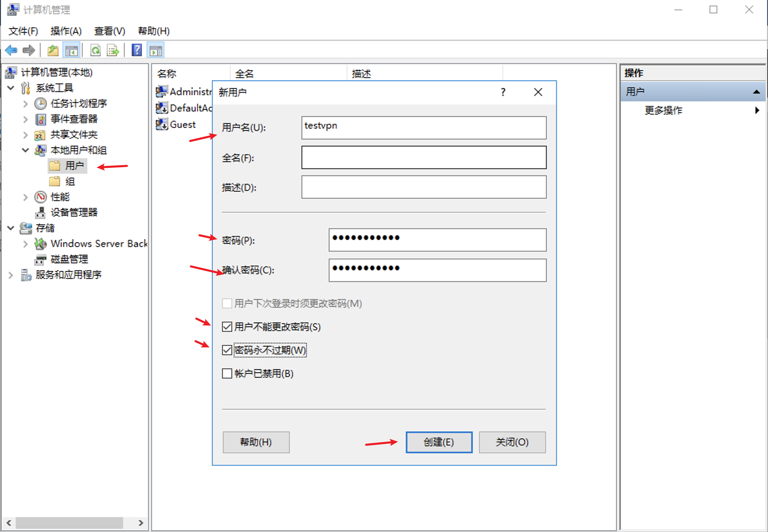Uncheck 用户不能更改密码(S)
This screenshot has height=532, width=768.
coord(227,327)
